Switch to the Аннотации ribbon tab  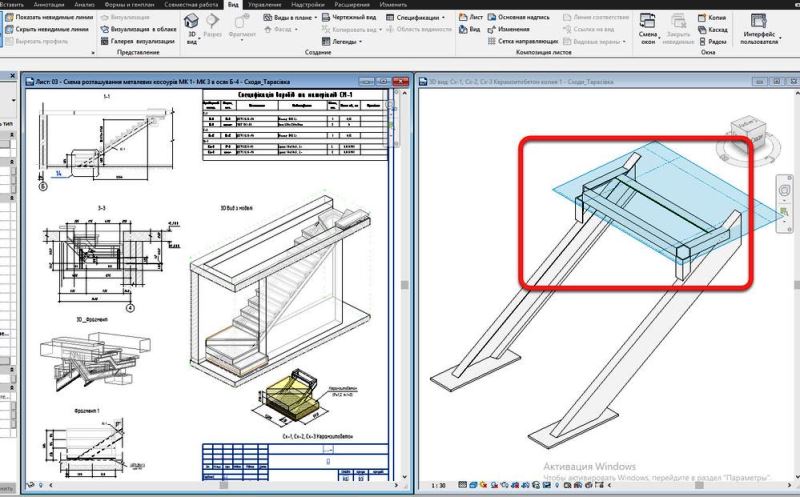point(49,5)
